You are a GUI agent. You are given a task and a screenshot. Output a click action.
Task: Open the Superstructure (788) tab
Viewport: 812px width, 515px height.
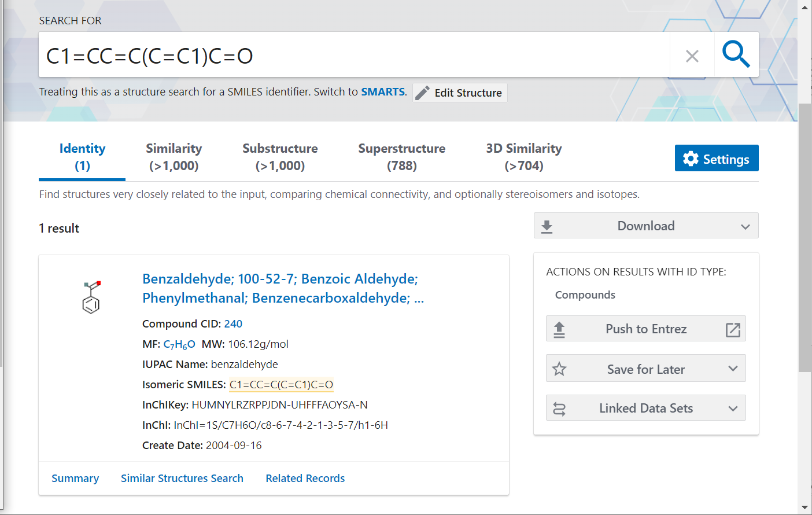point(401,157)
